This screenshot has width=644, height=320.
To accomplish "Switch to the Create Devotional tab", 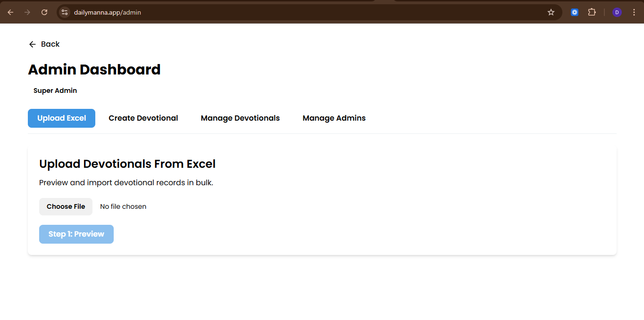I will (x=143, y=118).
